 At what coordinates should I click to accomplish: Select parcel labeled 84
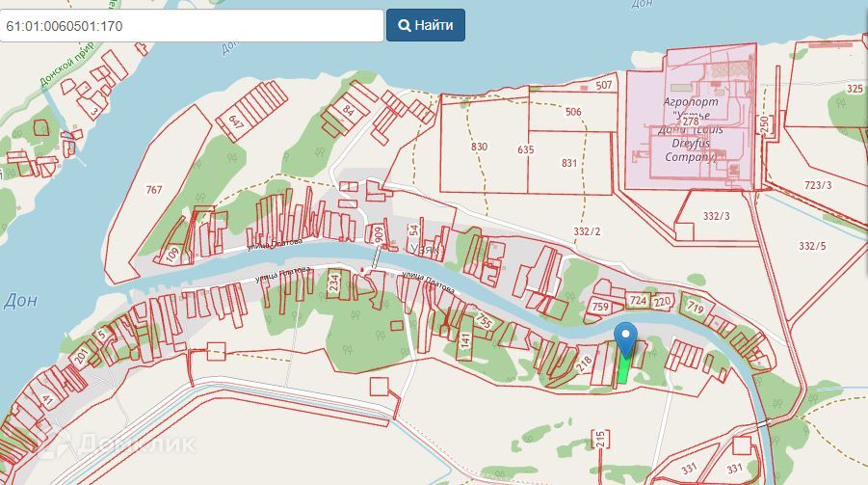pos(348,110)
